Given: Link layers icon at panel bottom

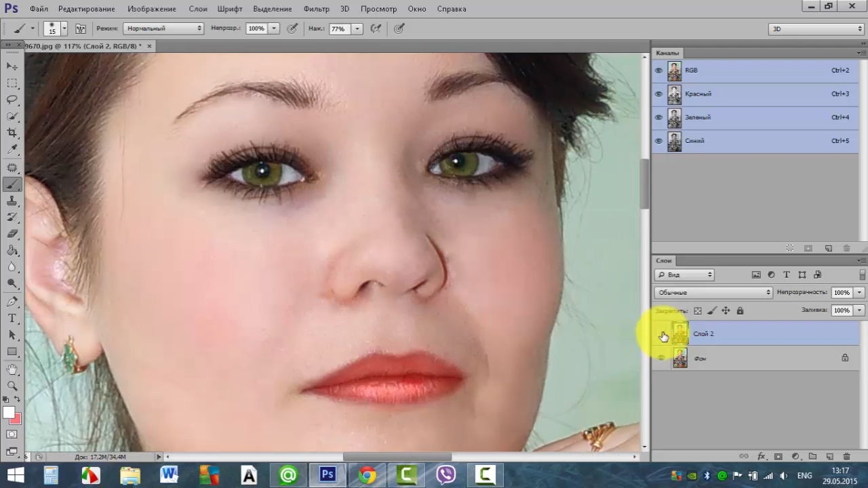Looking at the screenshot, I should [744, 457].
